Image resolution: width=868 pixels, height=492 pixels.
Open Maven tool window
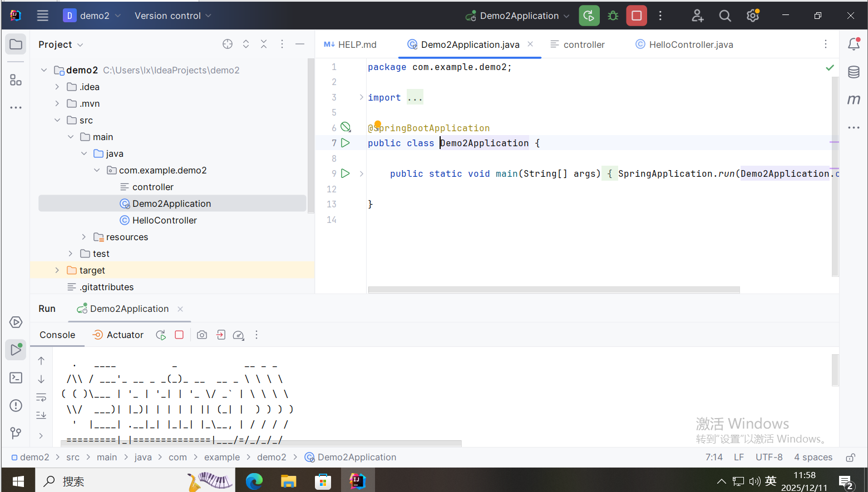point(854,100)
